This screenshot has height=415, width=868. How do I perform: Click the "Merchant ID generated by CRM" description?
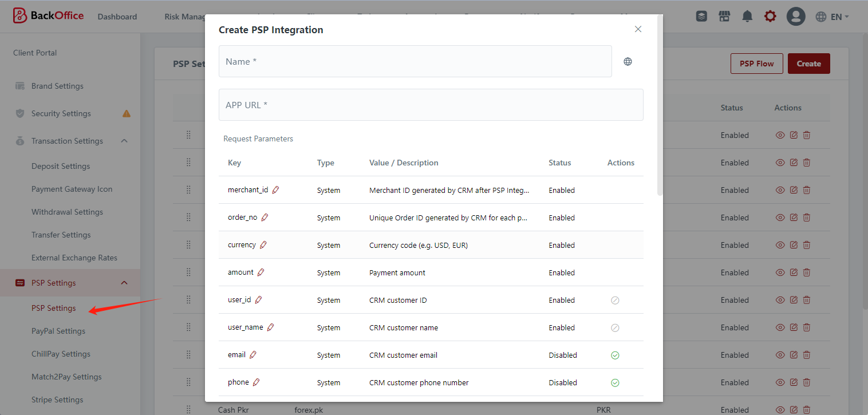pos(449,190)
